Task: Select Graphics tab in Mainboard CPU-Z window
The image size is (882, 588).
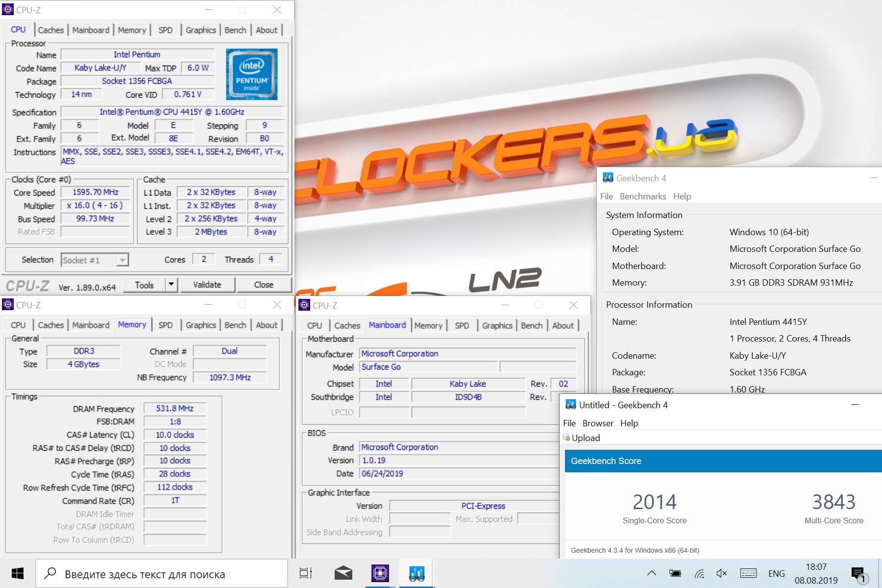Action: coord(497,325)
